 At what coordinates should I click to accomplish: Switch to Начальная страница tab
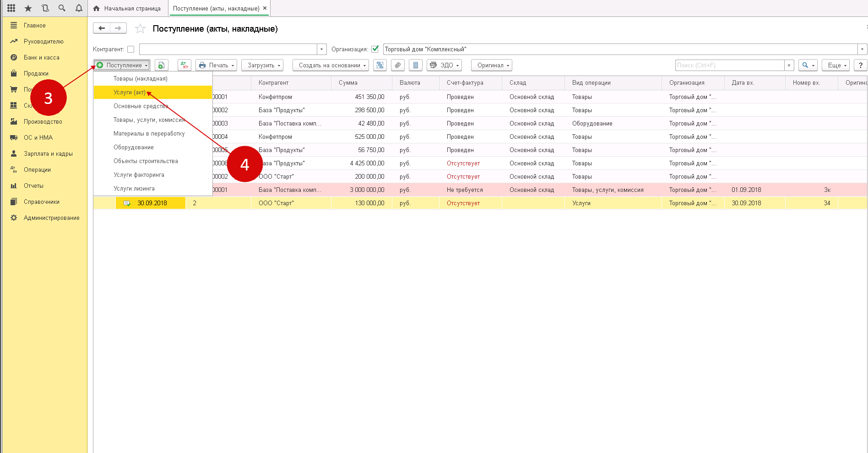click(127, 8)
